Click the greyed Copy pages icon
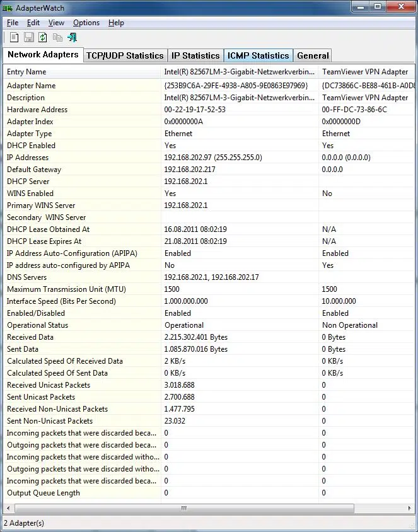The image size is (418, 532). (57, 37)
